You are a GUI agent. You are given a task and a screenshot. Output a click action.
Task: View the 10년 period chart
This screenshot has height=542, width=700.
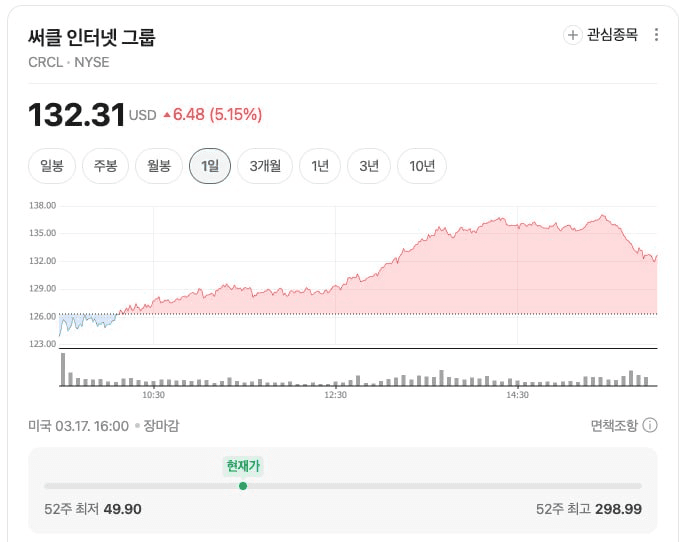pos(422,166)
